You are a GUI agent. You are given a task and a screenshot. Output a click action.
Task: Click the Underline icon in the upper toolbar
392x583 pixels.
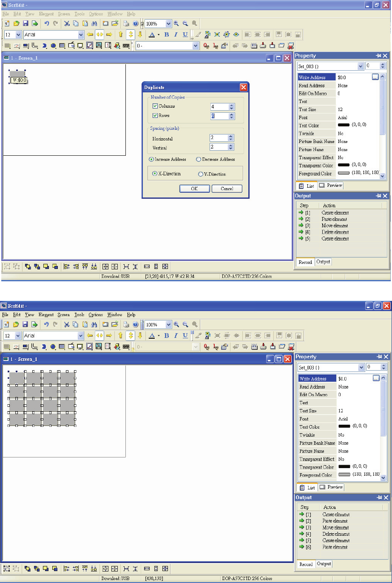click(x=185, y=35)
